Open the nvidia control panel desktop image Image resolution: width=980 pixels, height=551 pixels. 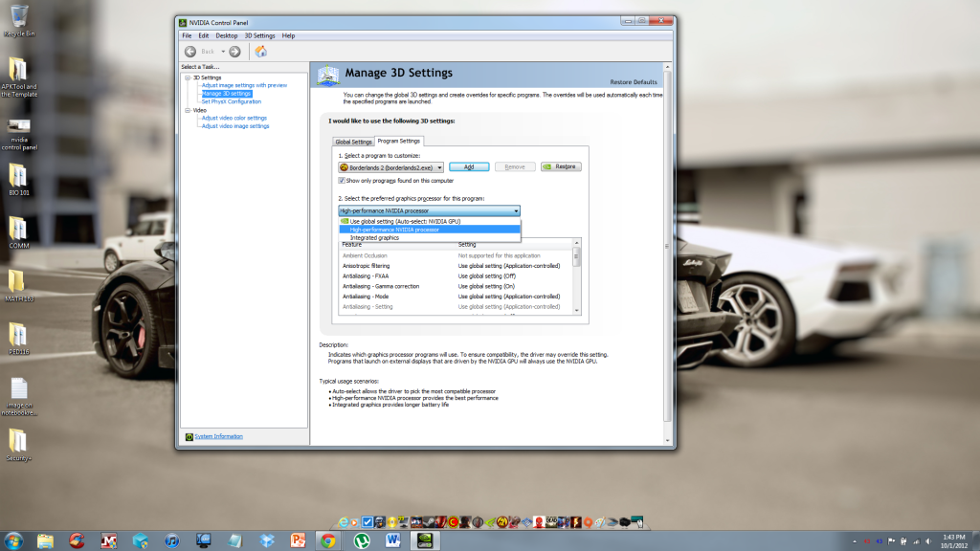point(19,134)
